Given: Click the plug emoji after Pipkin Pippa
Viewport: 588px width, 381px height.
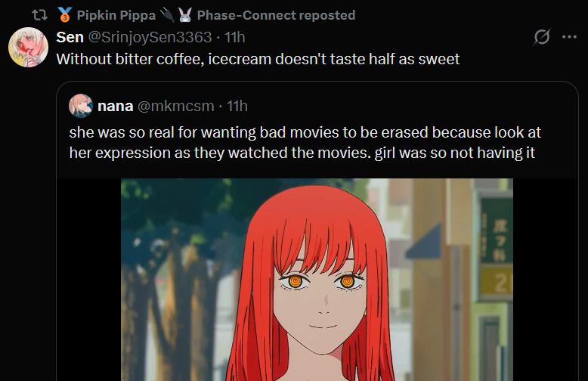Looking at the screenshot, I should pyautogui.click(x=167, y=15).
